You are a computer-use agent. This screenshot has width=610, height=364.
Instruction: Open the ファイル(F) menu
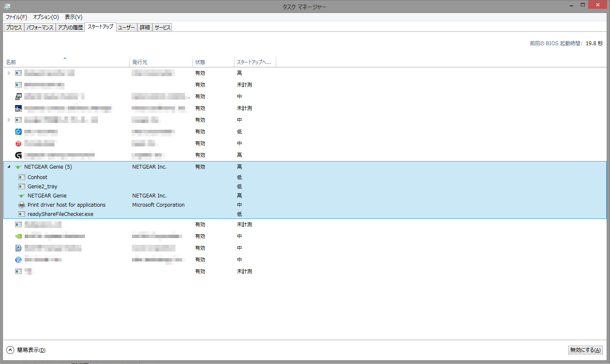[16, 17]
